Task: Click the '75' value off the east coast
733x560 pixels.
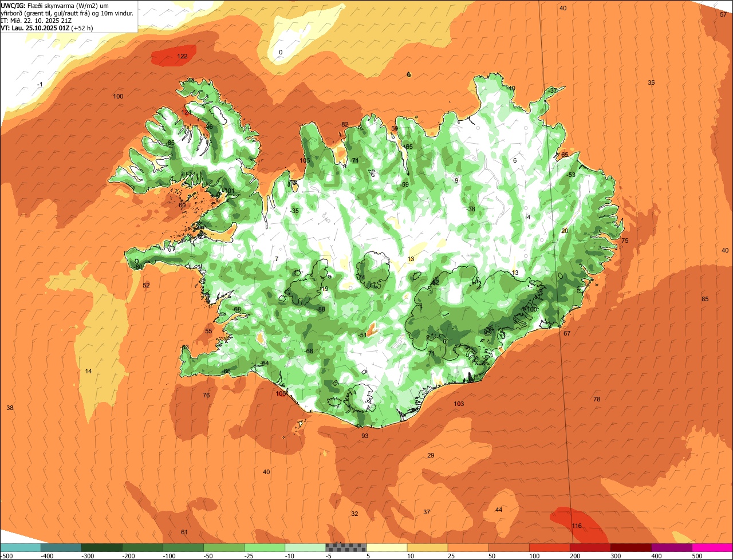Action: [x=625, y=240]
